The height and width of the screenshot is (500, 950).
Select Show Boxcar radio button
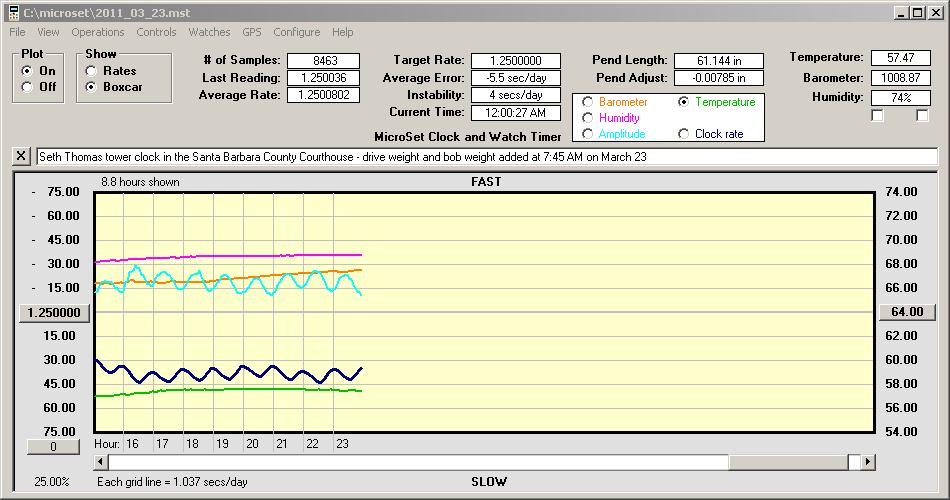(91, 87)
